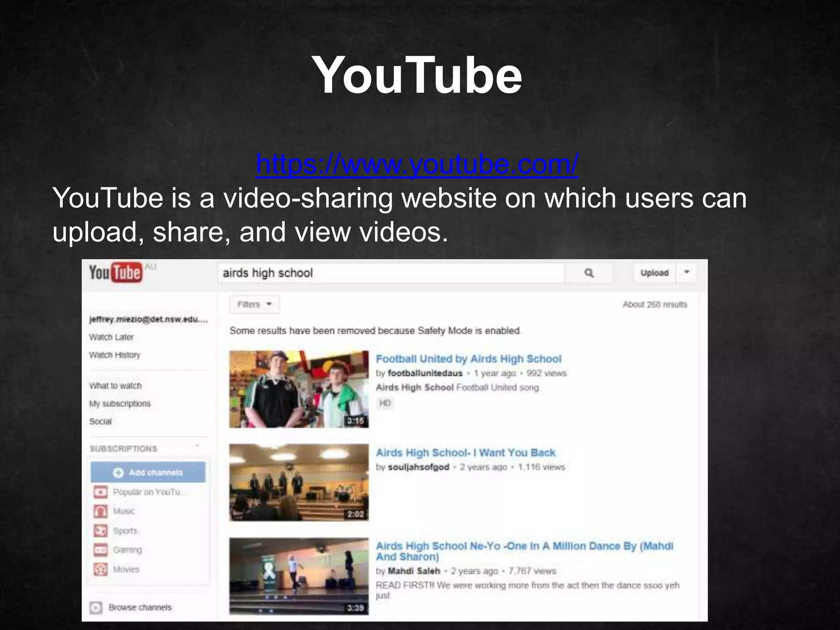Click the '7,767 views' text

point(532,571)
